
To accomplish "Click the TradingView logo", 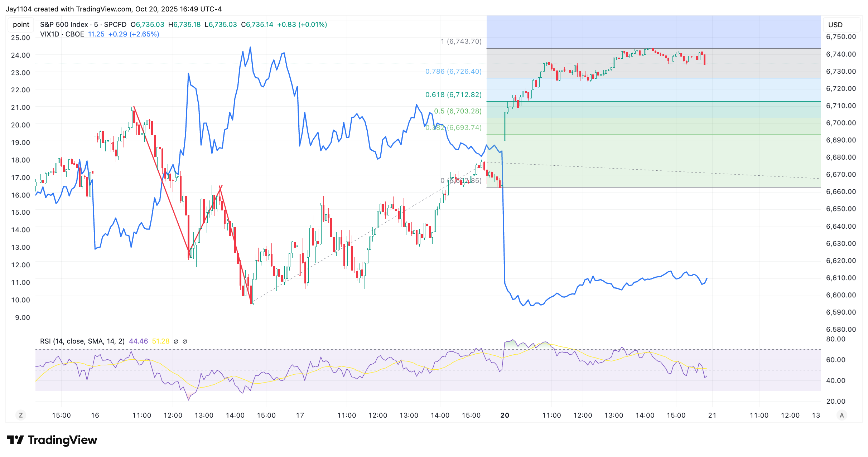I will (52, 440).
